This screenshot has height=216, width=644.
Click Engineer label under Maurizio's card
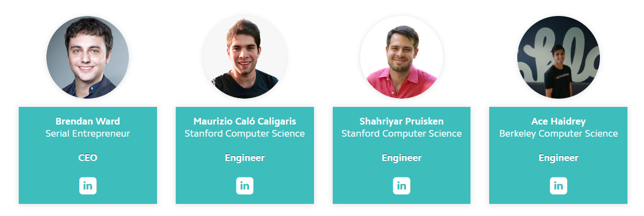click(x=245, y=158)
